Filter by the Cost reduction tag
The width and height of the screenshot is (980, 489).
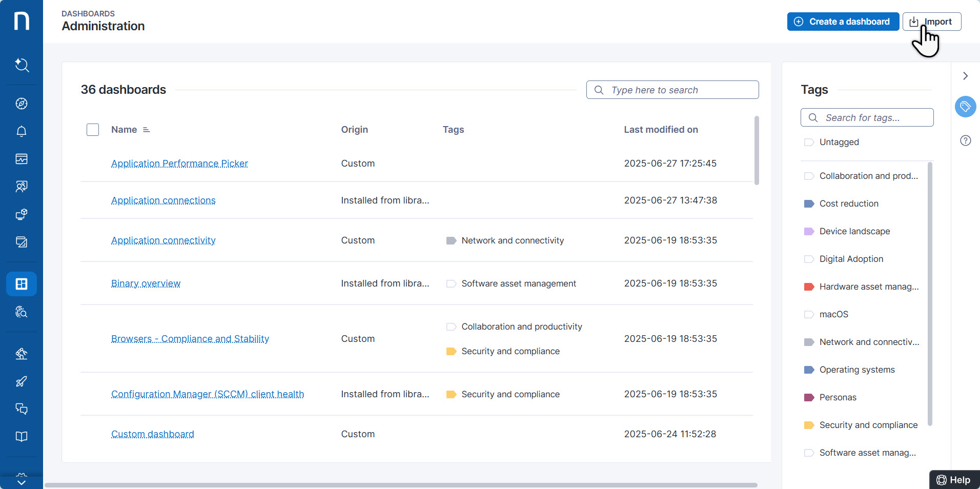click(848, 203)
